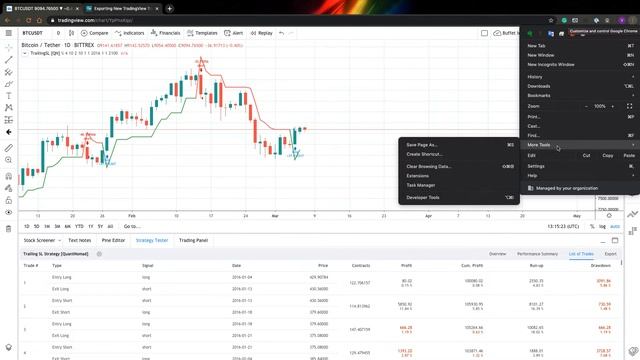640x360 pixels.
Task: Start bar Replay mode
Action: coord(261,33)
